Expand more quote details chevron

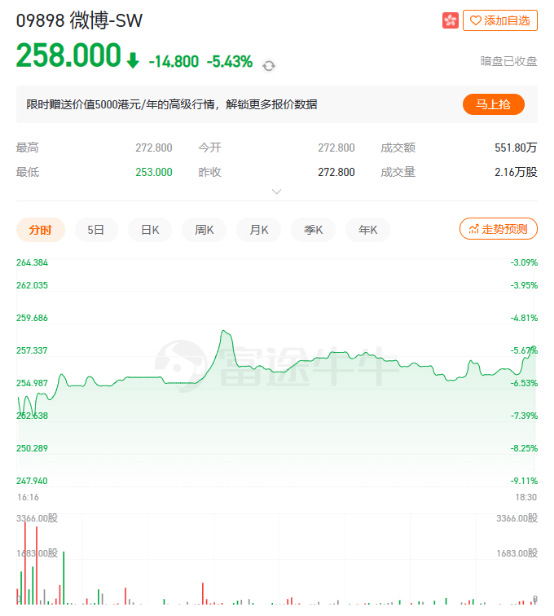[277, 191]
